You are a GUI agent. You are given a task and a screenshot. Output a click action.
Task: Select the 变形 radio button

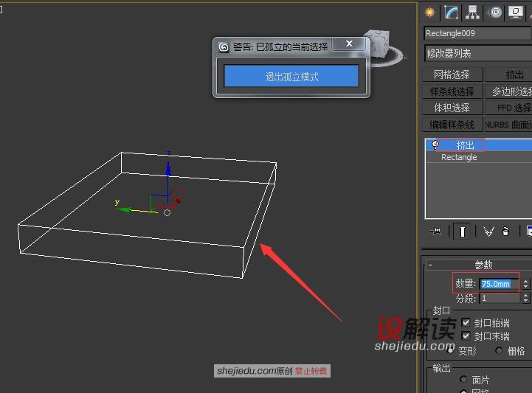point(451,351)
